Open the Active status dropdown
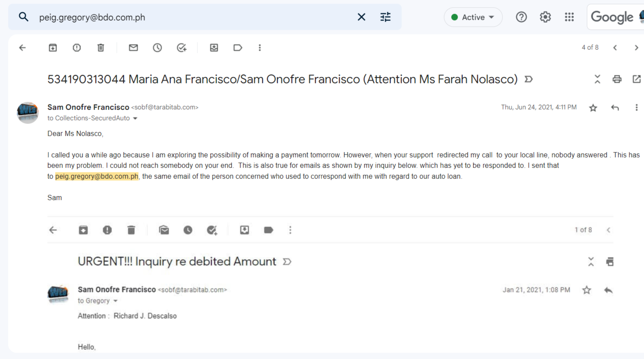 coord(473,17)
